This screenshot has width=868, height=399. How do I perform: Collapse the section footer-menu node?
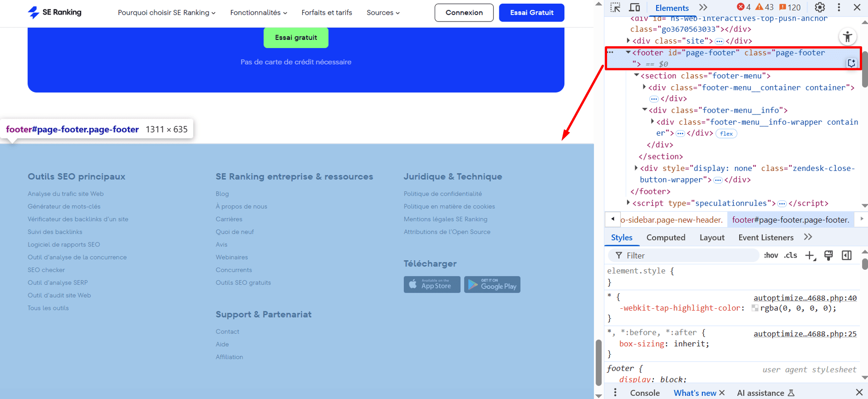[636, 75]
